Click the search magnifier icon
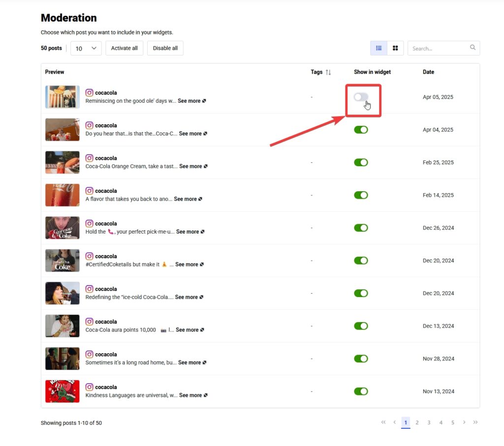 click(x=472, y=48)
